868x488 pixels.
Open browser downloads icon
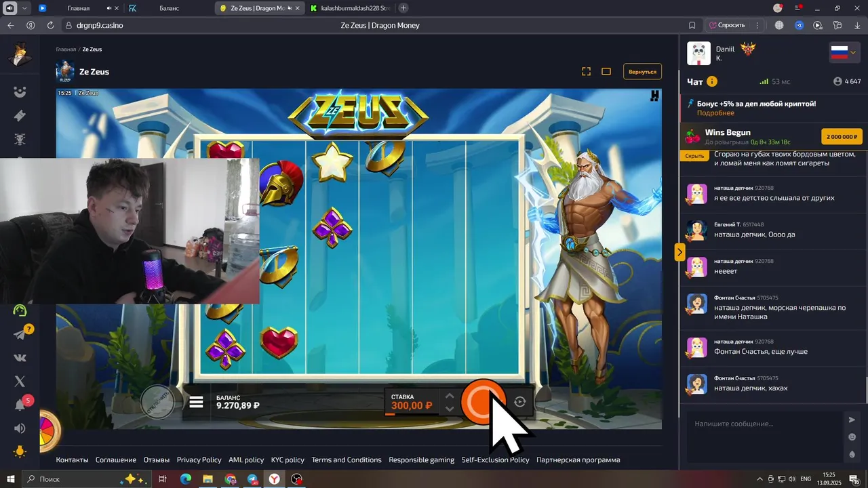(857, 25)
